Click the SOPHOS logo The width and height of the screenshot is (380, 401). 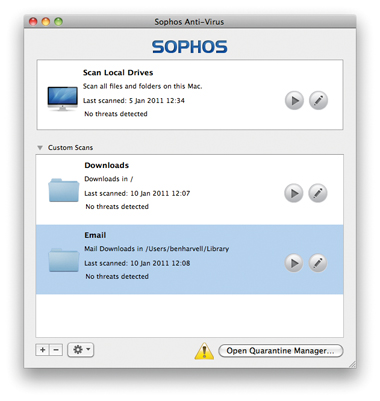[190, 47]
